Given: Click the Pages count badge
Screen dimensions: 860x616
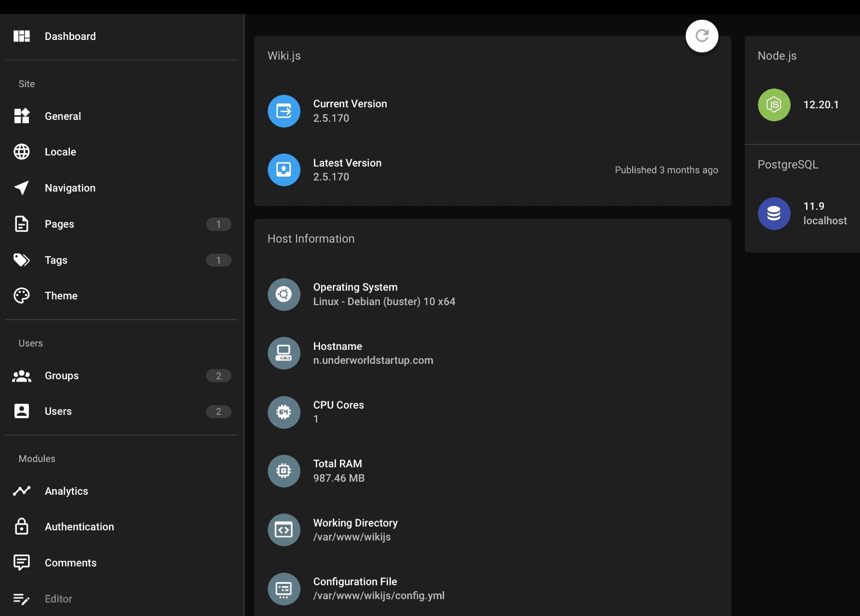Looking at the screenshot, I should 219,224.
